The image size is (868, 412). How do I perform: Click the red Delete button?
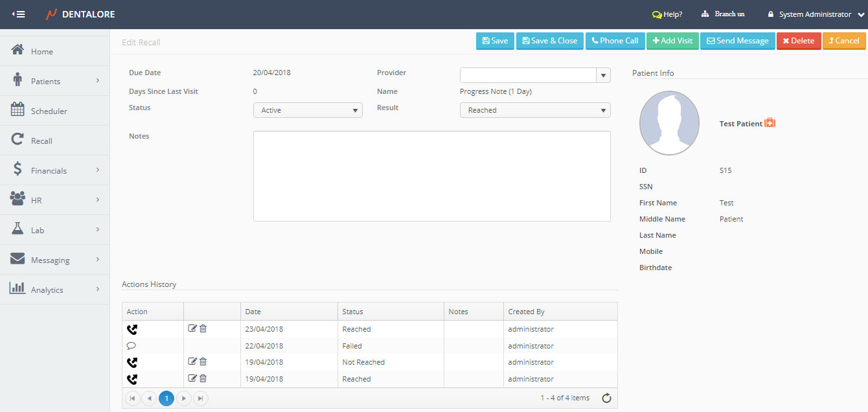[x=798, y=41]
